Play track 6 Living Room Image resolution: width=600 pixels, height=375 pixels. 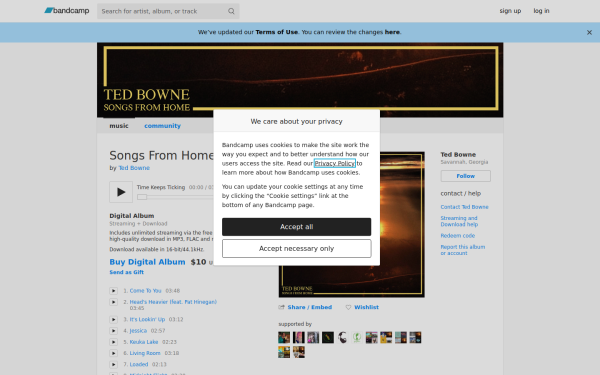point(114,353)
